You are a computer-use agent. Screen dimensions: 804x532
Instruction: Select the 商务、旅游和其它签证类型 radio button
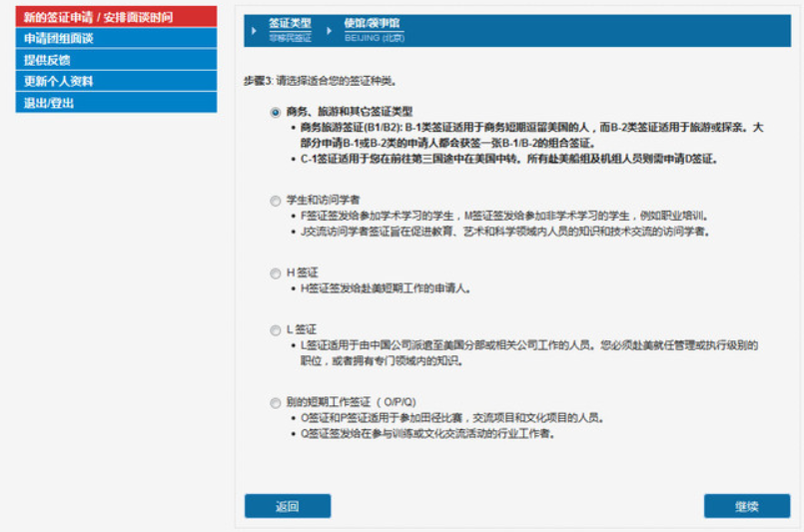pos(276,113)
